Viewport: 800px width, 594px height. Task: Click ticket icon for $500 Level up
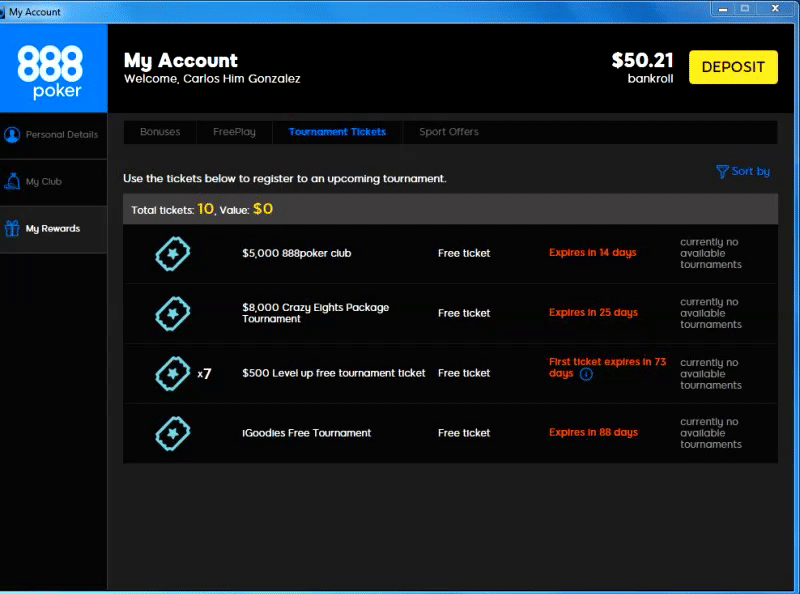[172, 374]
